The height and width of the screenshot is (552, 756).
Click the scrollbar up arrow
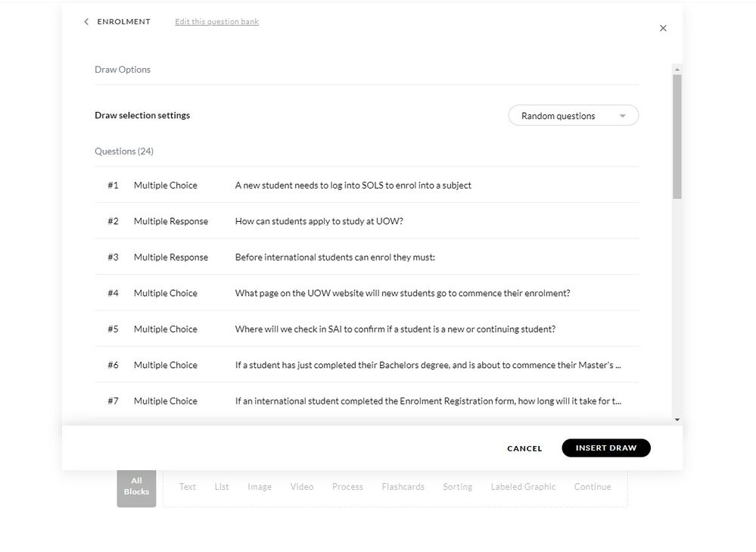point(677,69)
